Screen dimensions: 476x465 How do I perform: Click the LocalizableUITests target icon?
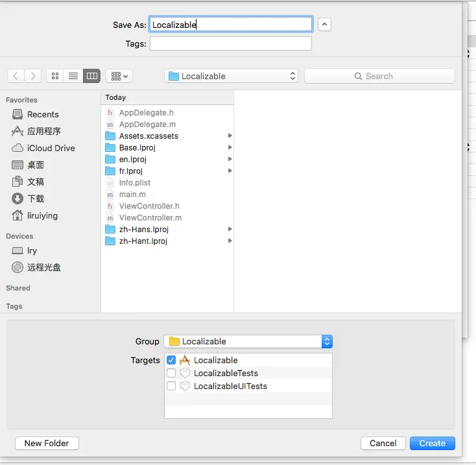(185, 386)
